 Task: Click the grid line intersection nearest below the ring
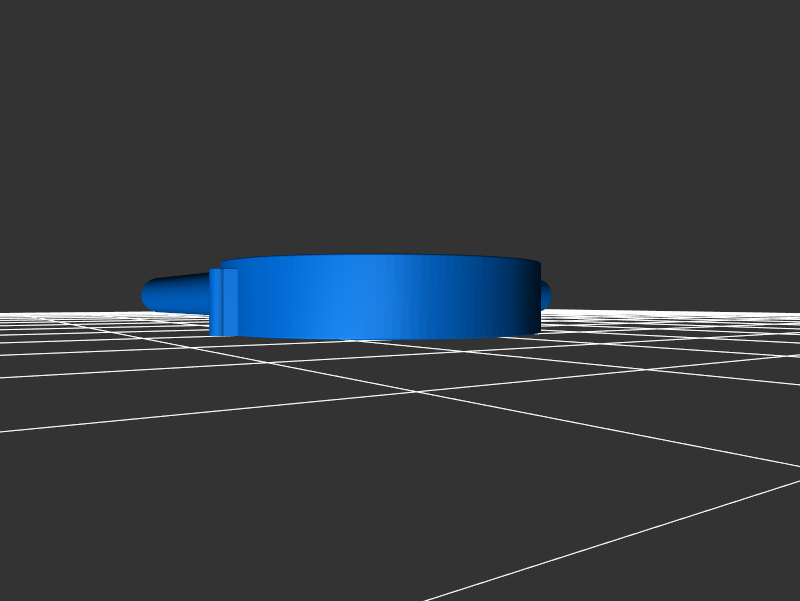pos(416,391)
